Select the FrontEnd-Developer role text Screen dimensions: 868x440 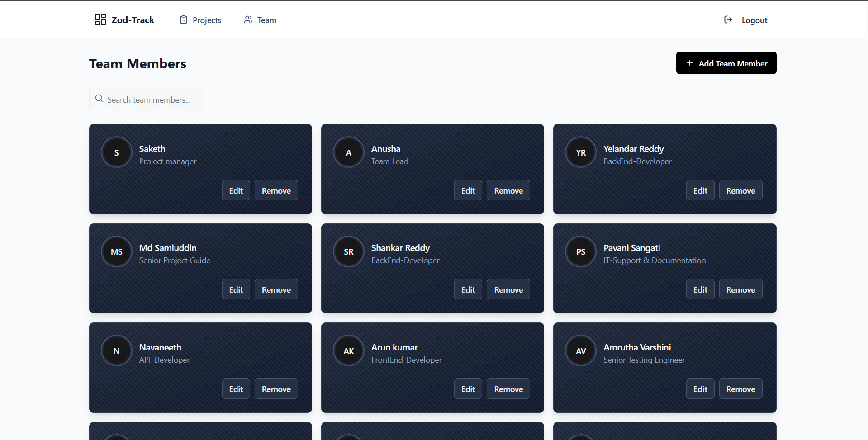click(x=406, y=360)
